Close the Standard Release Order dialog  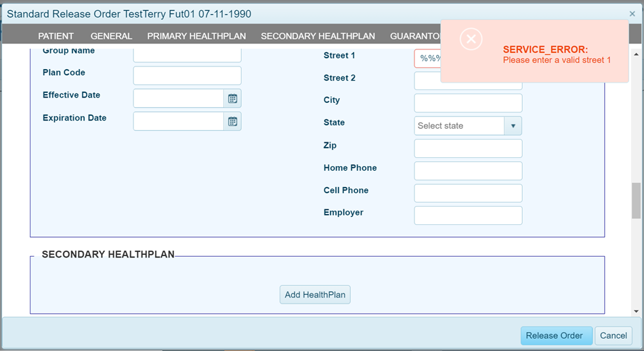click(x=632, y=14)
